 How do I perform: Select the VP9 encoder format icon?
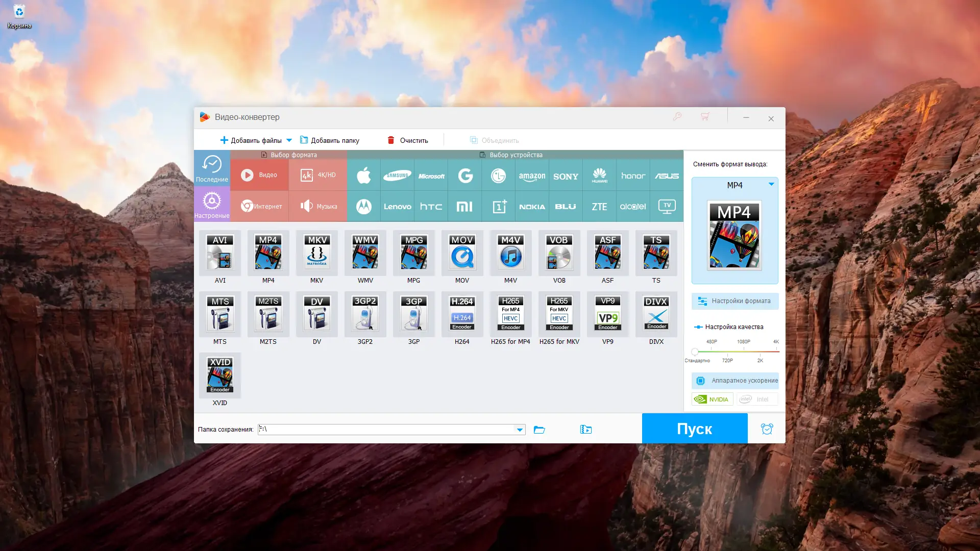[x=607, y=314]
